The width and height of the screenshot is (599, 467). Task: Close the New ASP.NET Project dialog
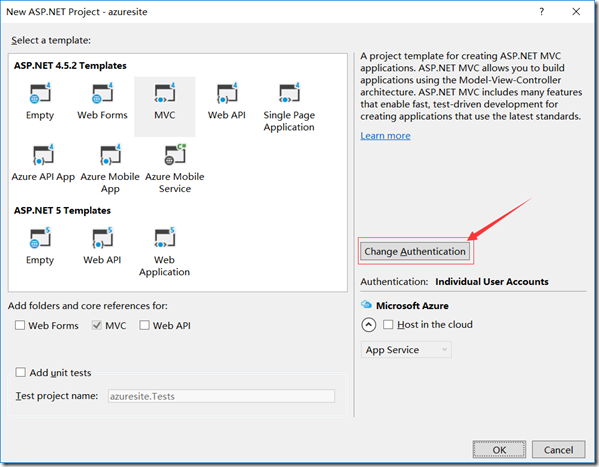click(x=576, y=11)
